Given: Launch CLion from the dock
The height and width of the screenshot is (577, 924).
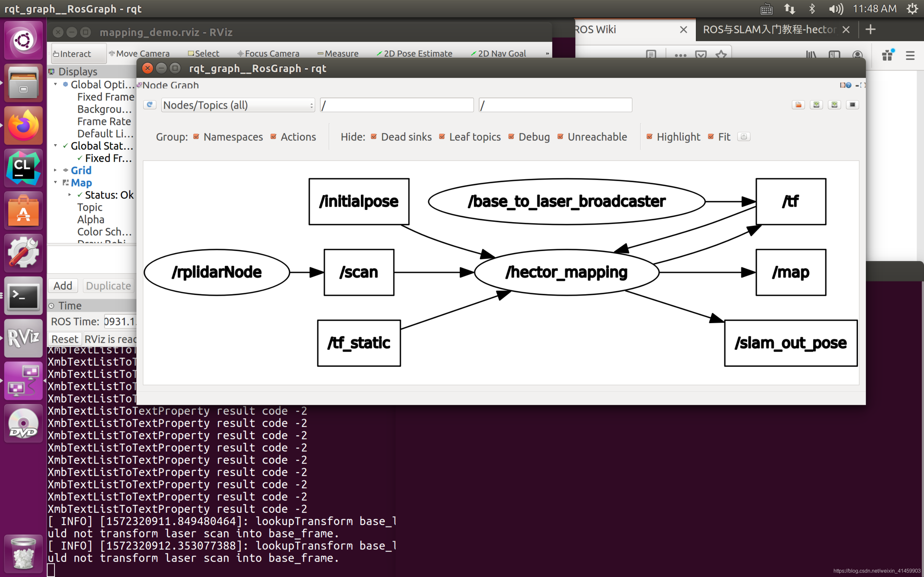Looking at the screenshot, I should pyautogui.click(x=23, y=168).
